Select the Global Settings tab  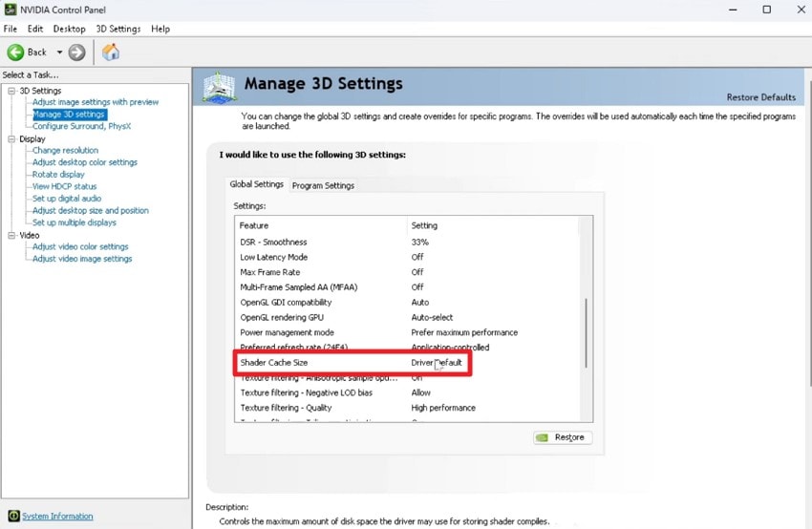tap(257, 184)
